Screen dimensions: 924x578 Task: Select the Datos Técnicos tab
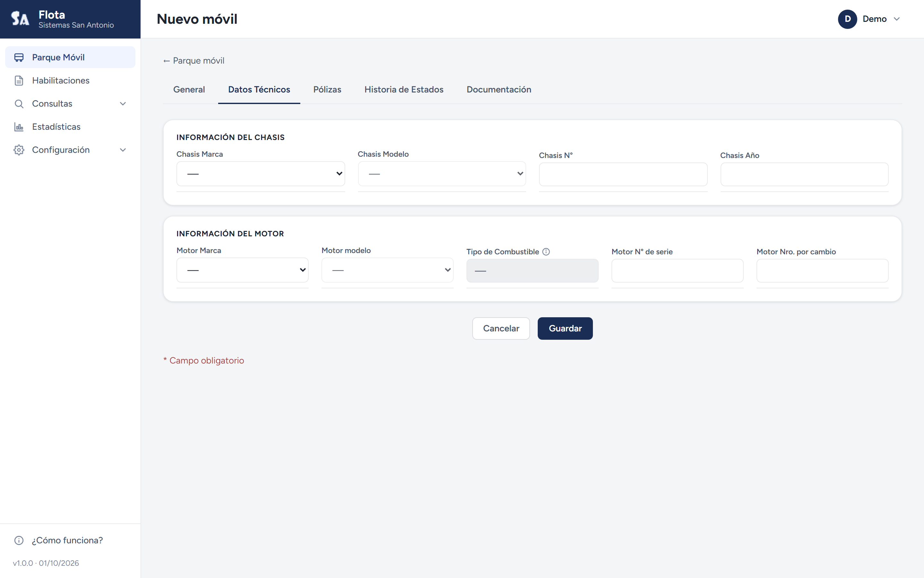click(x=259, y=90)
